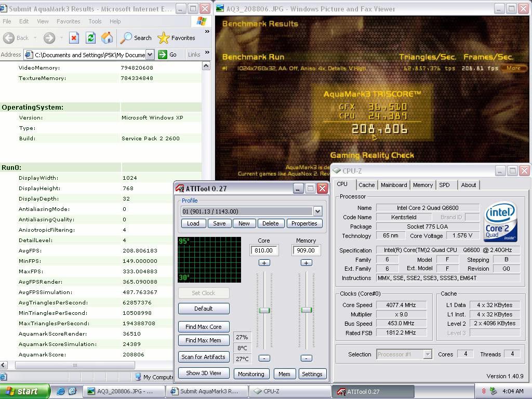
Task: Expand the Links bar chevron
Action: pos(207,52)
